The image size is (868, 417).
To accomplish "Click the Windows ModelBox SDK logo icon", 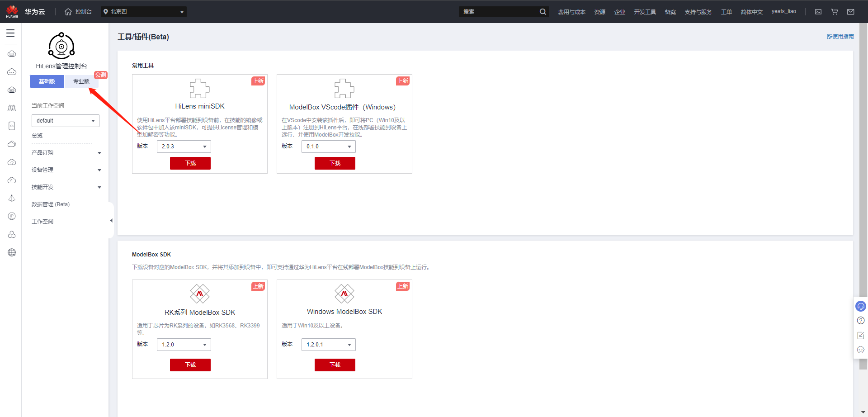I will 344,294.
